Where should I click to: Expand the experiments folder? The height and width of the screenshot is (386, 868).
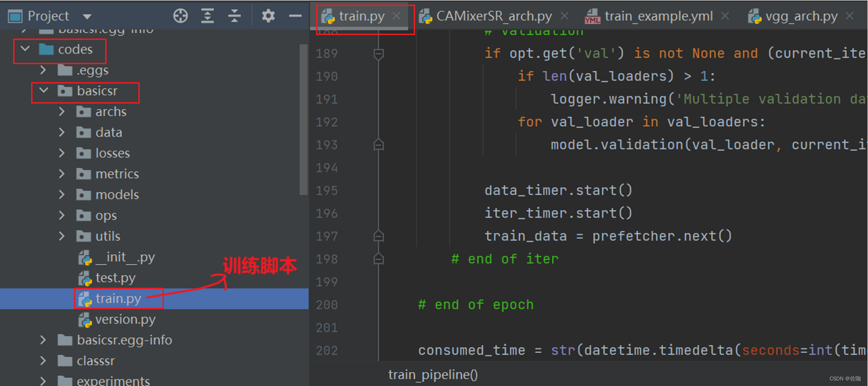(43, 381)
